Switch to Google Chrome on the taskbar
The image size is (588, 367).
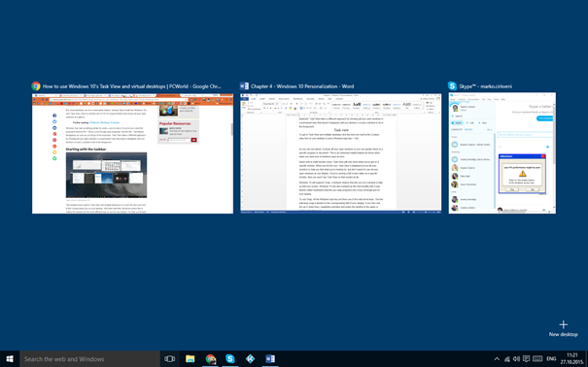(210, 359)
